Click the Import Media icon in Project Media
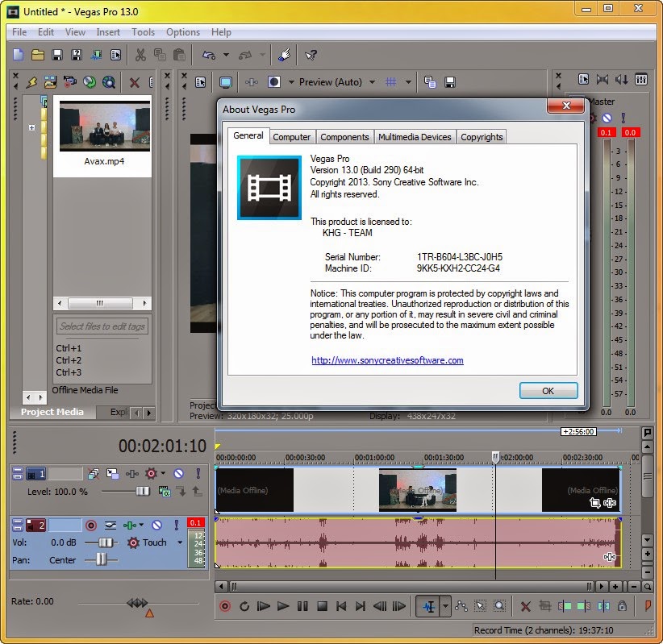Screen dimensions: 663x644 coord(50,82)
